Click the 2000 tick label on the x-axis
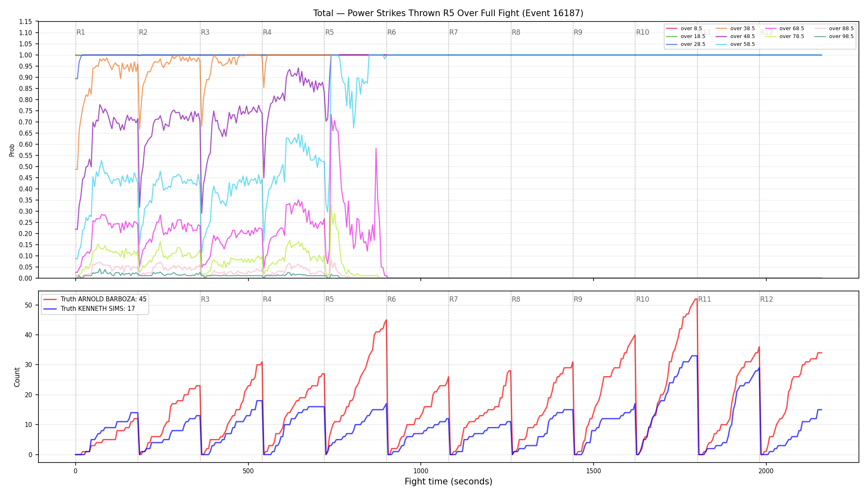Viewport: 868px width, 496px height. coord(766,471)
